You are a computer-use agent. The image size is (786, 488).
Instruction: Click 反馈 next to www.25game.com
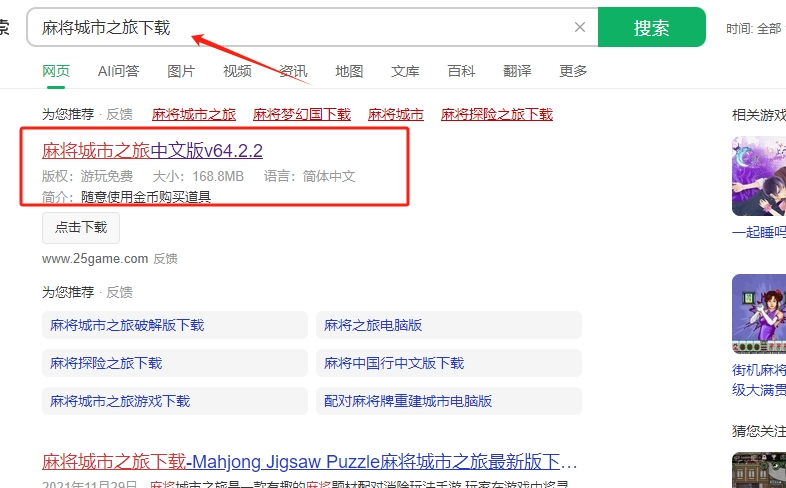click(x=165, y=259)
